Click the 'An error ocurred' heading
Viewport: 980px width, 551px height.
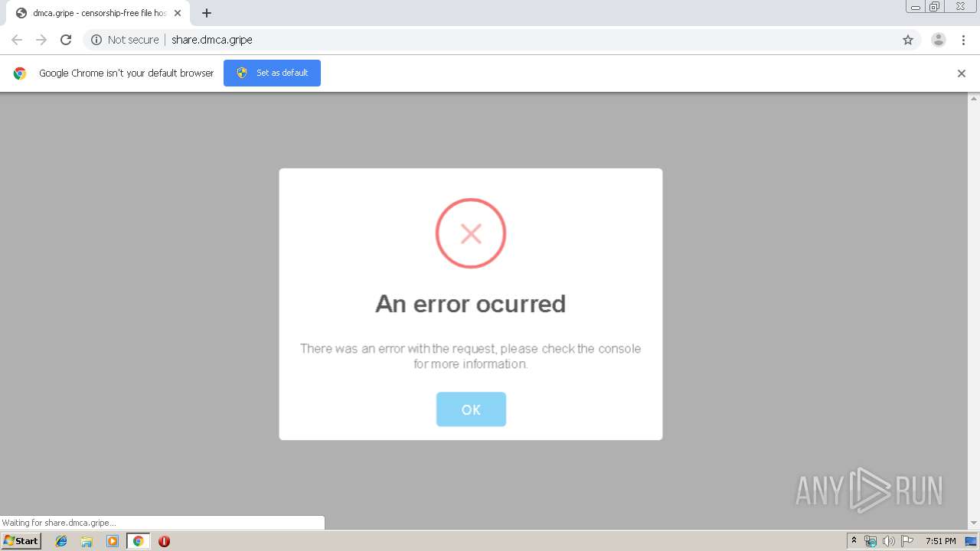coord(471,304)
